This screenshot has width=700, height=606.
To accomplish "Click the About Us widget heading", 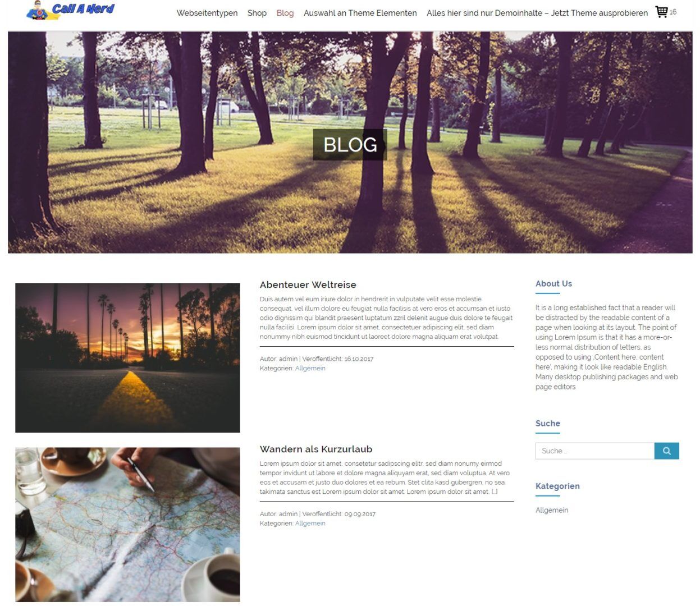I will click(x=553, y=283).
